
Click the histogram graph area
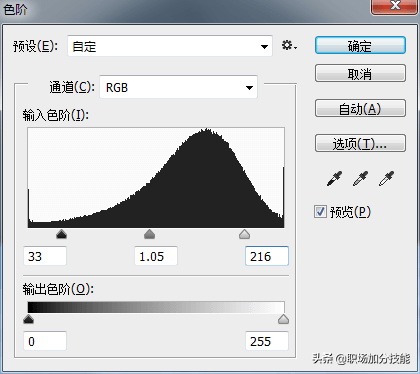pos(156,178)
